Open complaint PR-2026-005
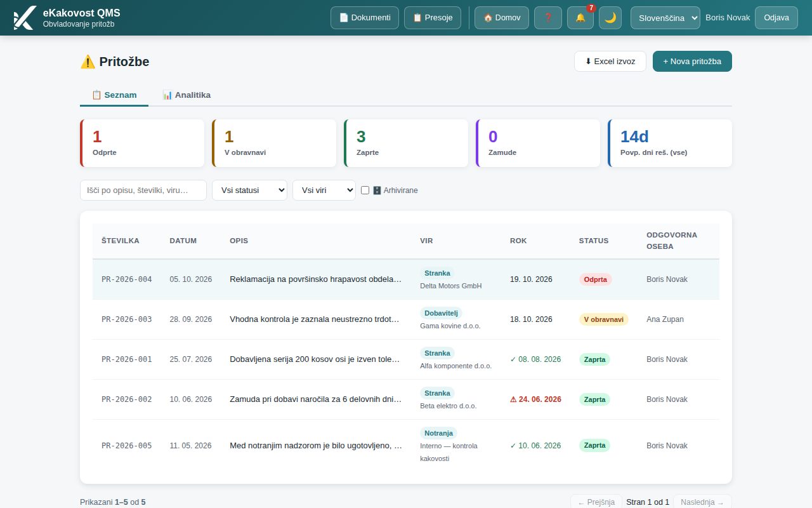 point(406,446)
